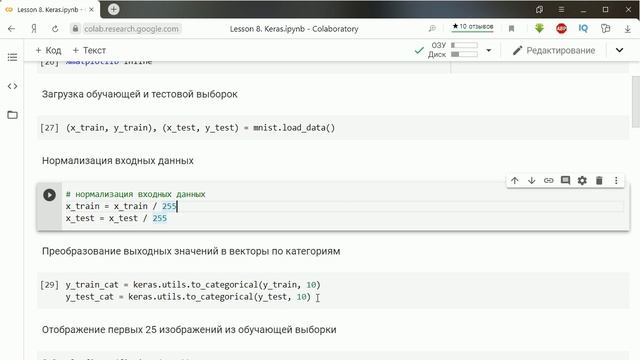This screenshot has width=640, height=360.
Task: Open page search/reader icon in address bar
Action: click(432, 29)
